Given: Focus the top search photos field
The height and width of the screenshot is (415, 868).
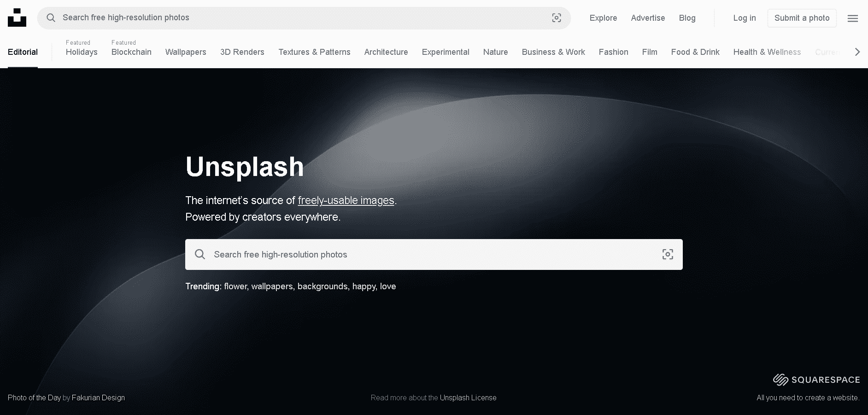Looking at the screenshot, I should click(x=304, y=18).
